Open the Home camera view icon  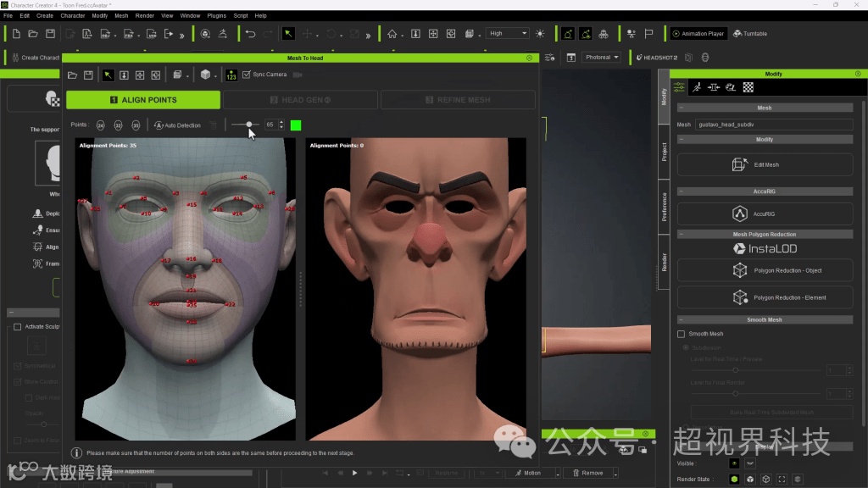pyautogui.click(x=392, y=34)
